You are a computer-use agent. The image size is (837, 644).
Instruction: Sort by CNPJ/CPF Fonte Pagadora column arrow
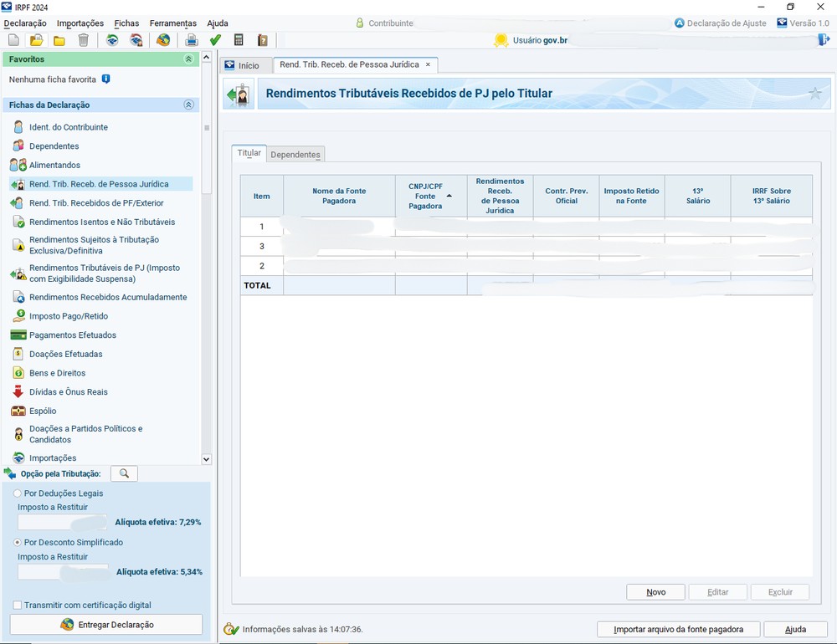[449, 196]
